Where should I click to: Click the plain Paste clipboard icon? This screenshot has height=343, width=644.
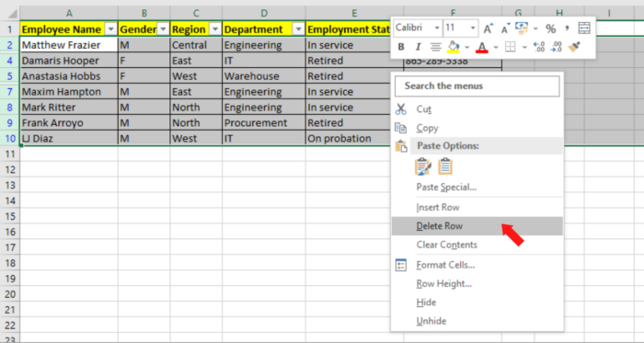point(445,167)
